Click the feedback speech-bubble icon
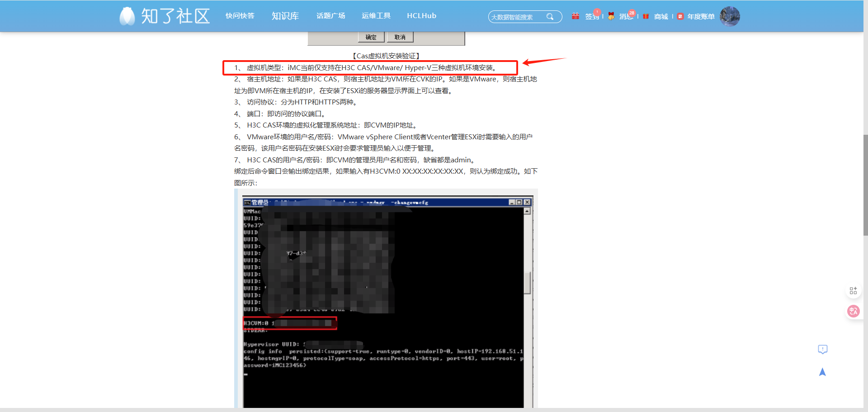 click(x=823, y=349)
